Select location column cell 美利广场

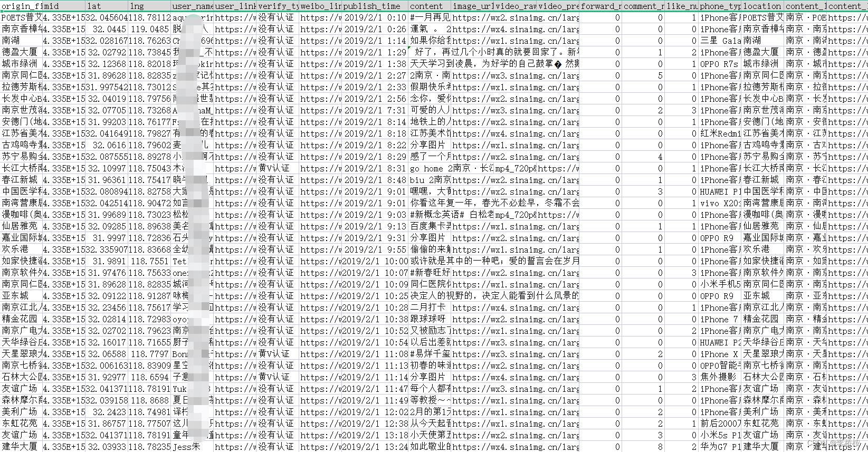pyautogui.click(x=762, y=412)
